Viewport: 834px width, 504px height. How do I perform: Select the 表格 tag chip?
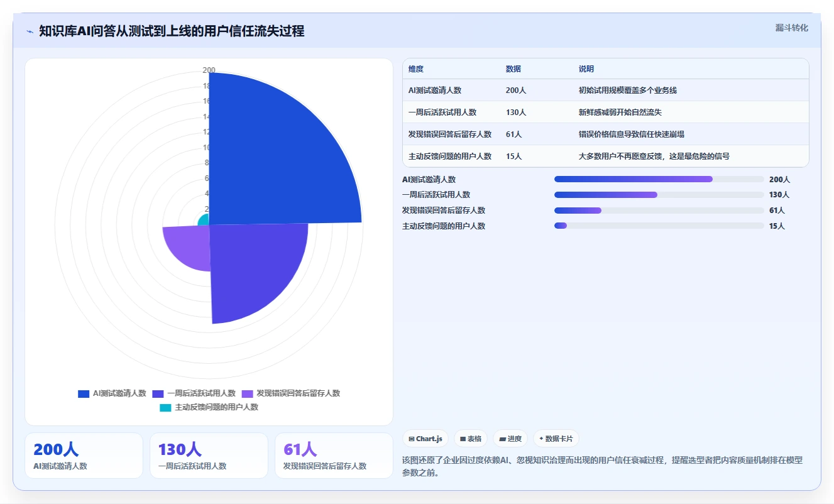point(471,439)
